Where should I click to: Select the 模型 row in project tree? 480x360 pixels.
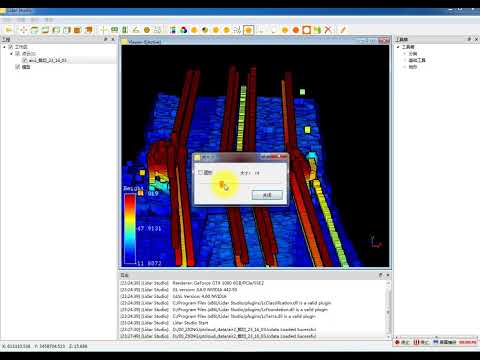(x=26, y=67)
